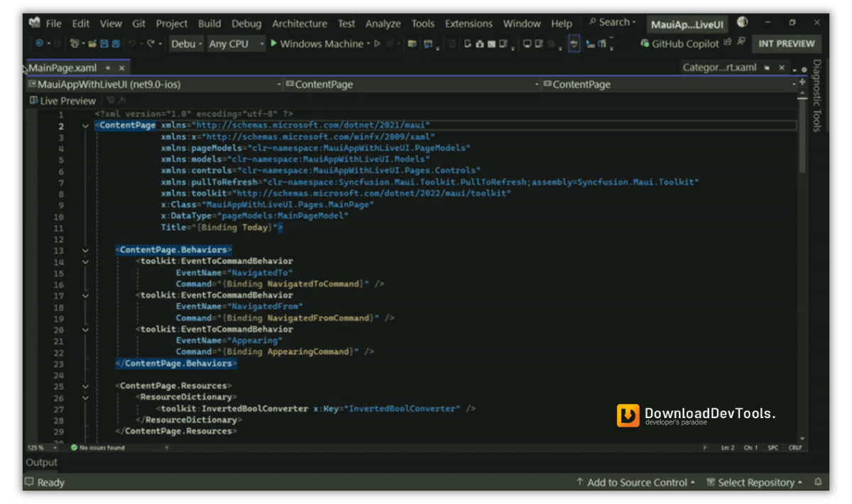Screen dimensions: 852x504
Task: Toggle pin on Categor...rt.xaml tab
Action: [767, 68]
